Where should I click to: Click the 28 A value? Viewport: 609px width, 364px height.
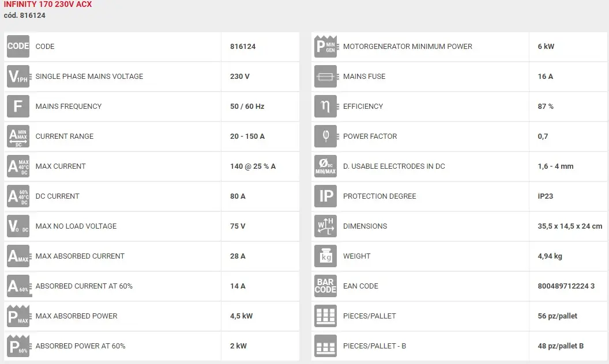pos(238,256)
